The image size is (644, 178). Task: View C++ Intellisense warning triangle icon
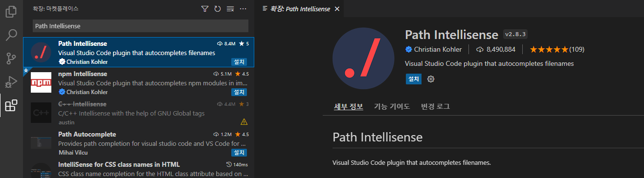click(244, 121)
